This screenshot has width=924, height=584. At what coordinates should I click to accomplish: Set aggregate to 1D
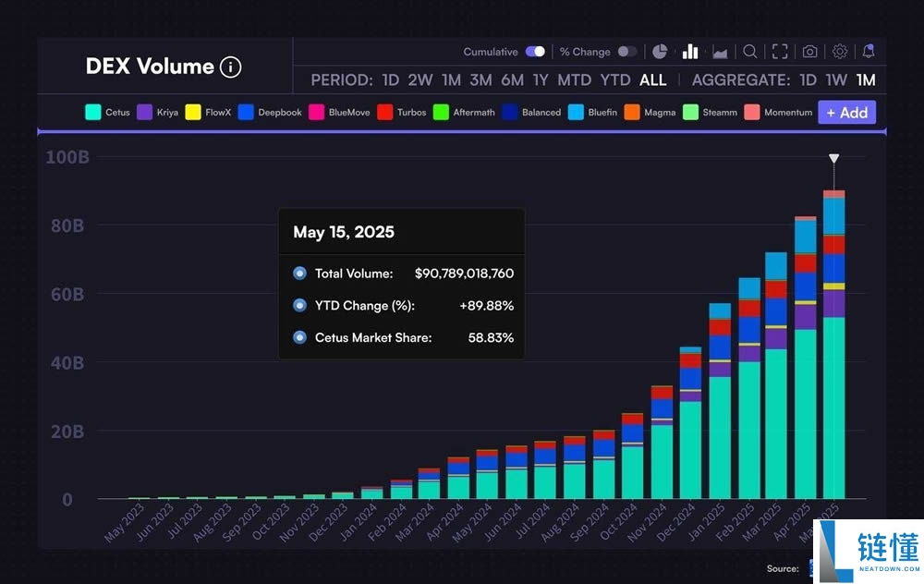[808, 80]
